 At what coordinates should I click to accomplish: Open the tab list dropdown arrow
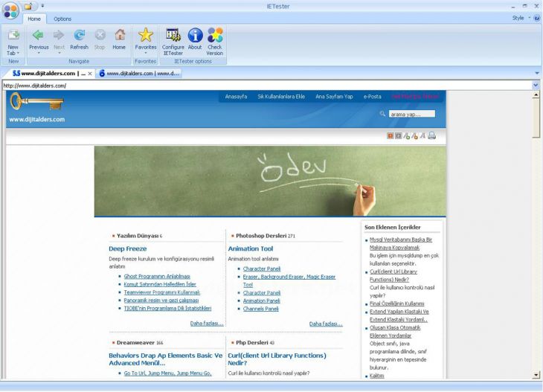(x=537, y=74)
